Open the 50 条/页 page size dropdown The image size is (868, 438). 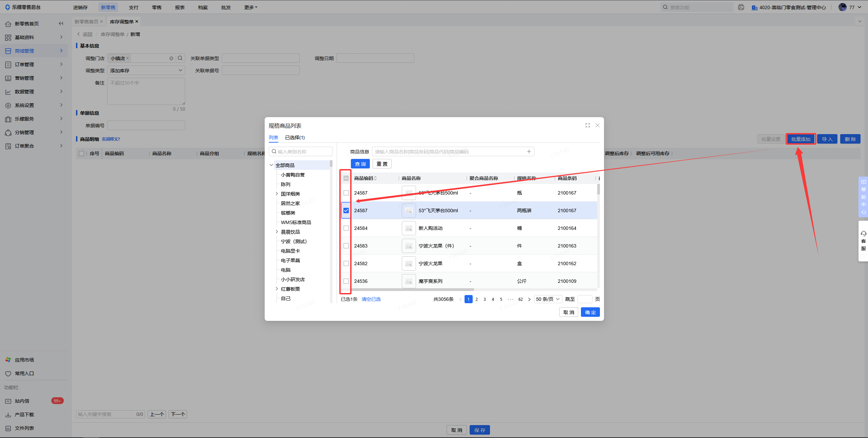pos(548,299)
